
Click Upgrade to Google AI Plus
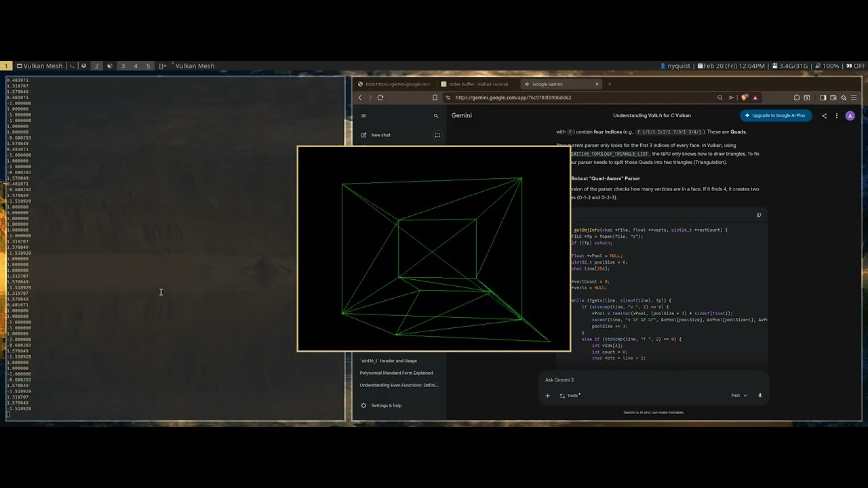(x=775, y=115)
